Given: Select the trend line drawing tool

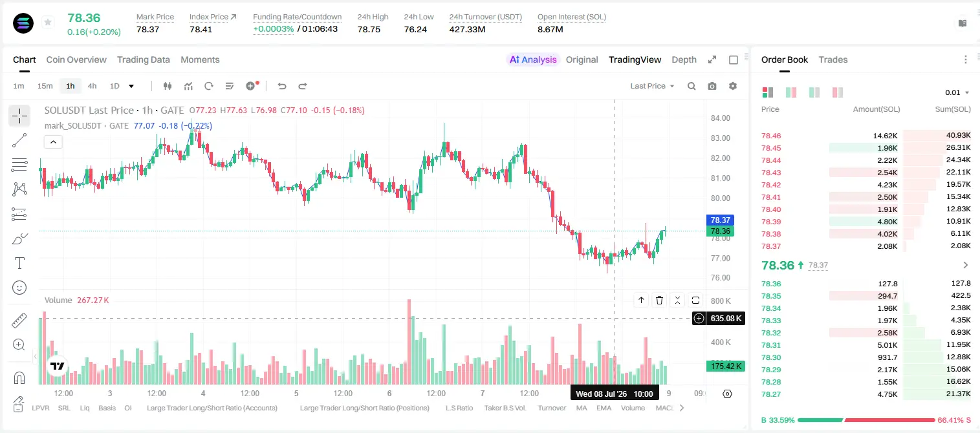Looking at the screenshot, I should coord(19,140).
